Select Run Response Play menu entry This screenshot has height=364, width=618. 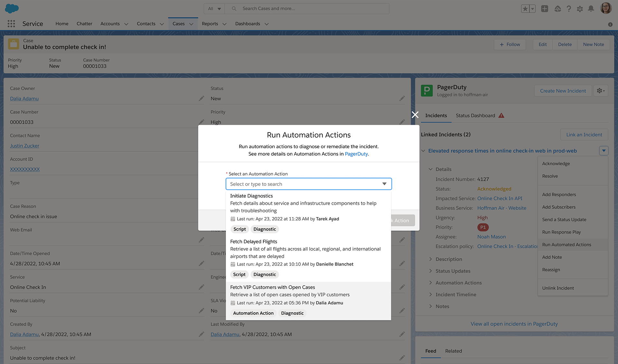(573, 232)
